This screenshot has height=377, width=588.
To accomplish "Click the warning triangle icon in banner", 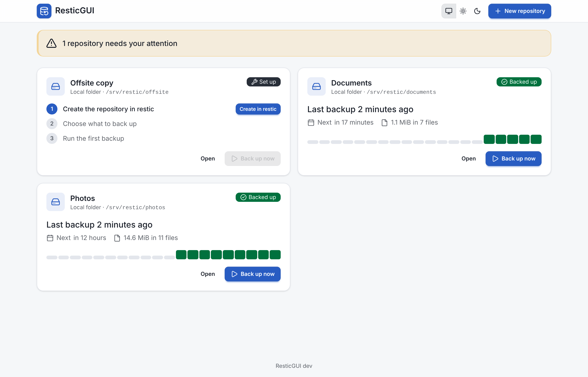I will coord(51,43).
